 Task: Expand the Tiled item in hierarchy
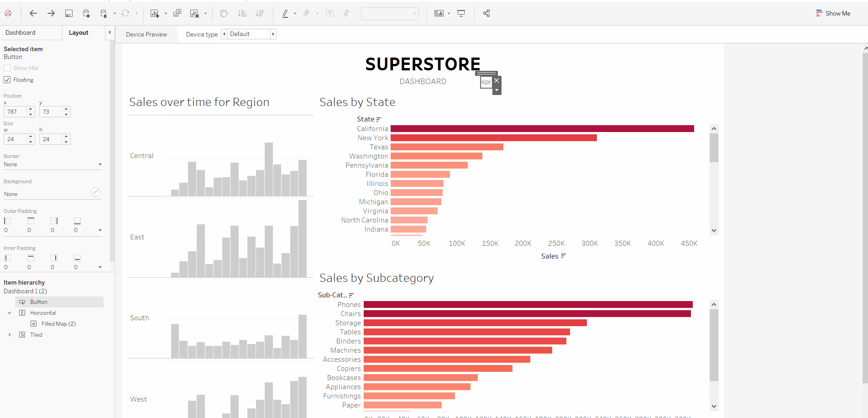(10, 335)
